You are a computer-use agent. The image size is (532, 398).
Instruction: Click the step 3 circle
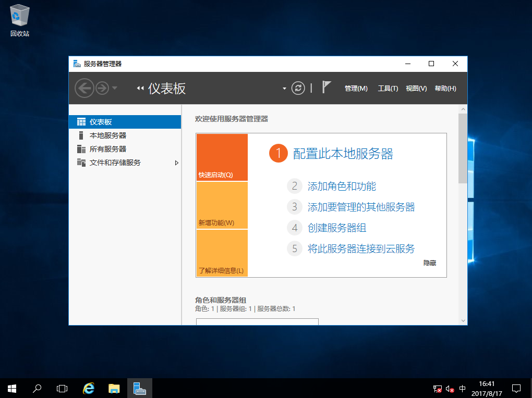point(295,207)
